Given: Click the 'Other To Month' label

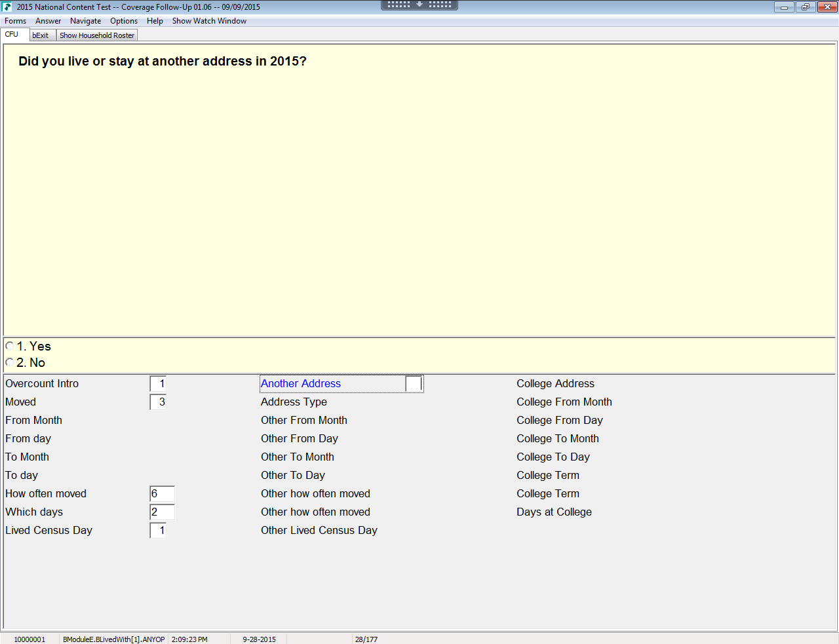Looking at the screenshot, I should tap(298, 457).
